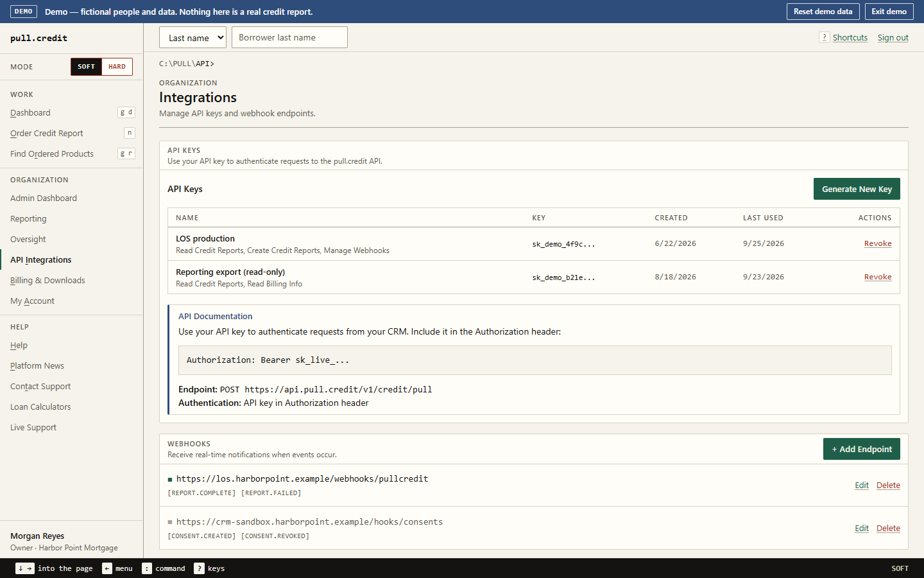This screenshot has width=924, height=578.
Task: Click the left-arrow menu key hint in the bottom bar
Action: click(107, 568)
